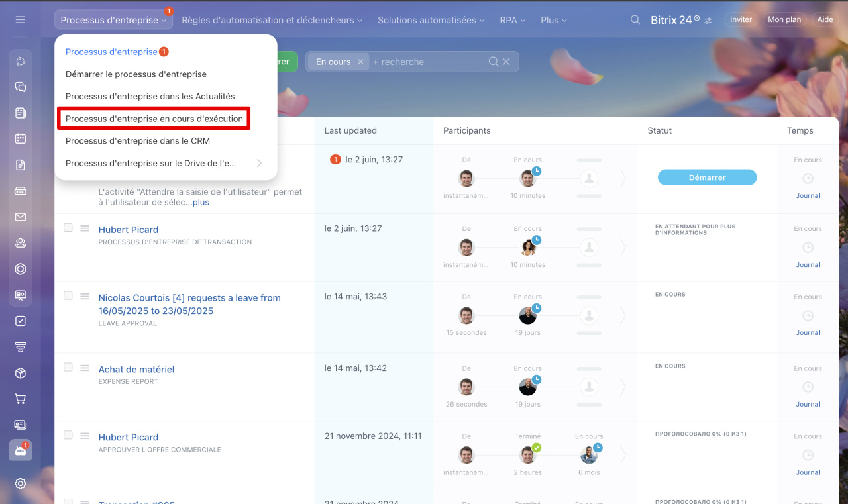Open Achat de matériel process link
Image resolution: width=848 pixels, height=504 pixels.
tap(136, 370)
